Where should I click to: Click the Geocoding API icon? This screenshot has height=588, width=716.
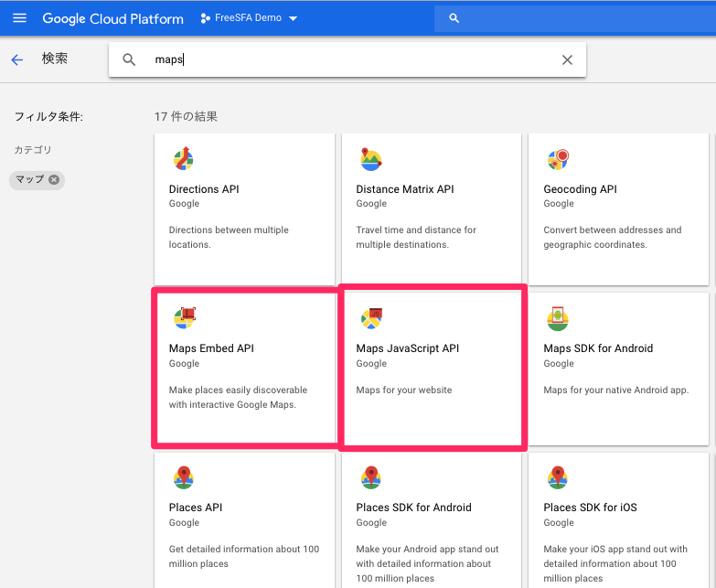coord(558,159)
